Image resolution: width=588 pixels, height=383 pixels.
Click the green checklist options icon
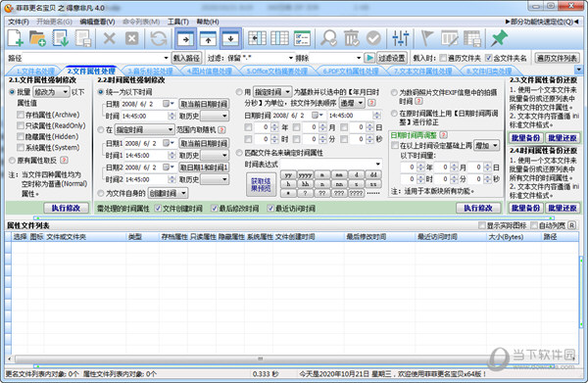click(302, 38)
